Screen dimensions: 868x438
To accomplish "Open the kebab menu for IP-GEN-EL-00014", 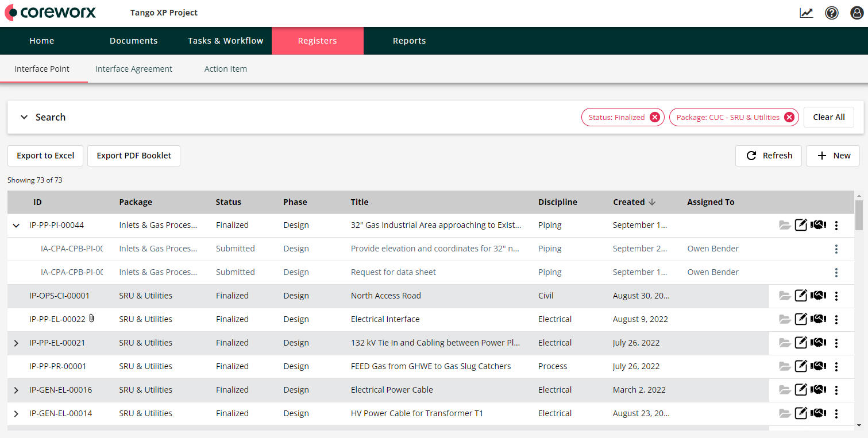I will [836, 413].
